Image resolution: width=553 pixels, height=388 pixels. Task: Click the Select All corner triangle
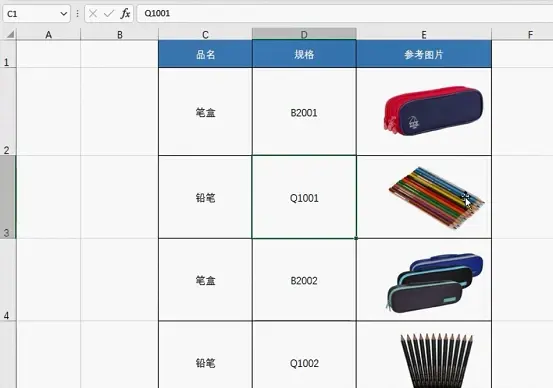11,34
